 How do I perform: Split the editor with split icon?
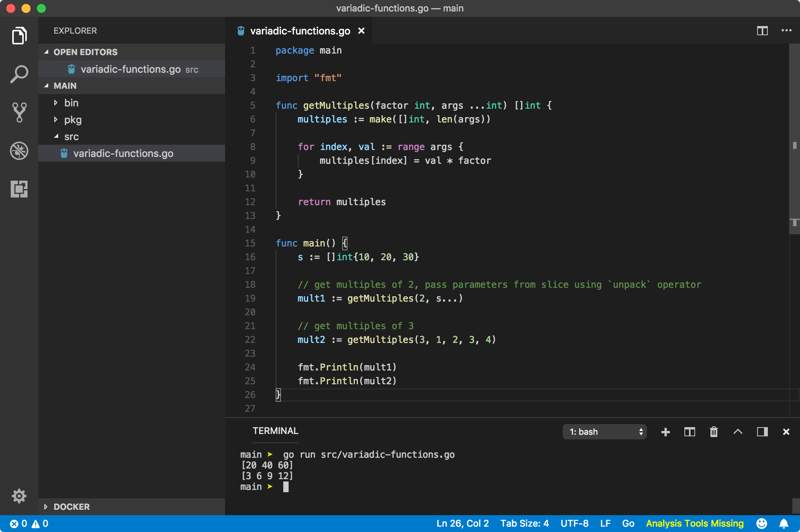coord(762,31)
